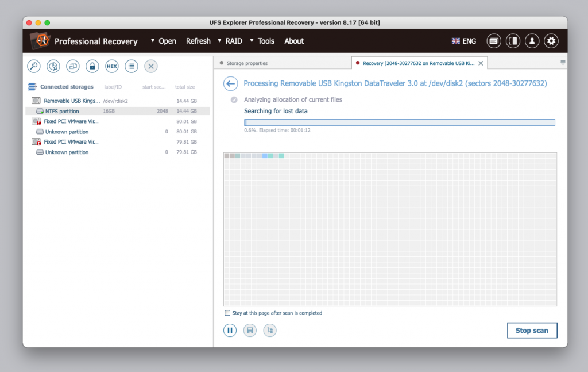The width and height of the screenshot is (588, 372).
Task: Save the scan result with the disk icon
Action: click(x=250, y=330)
